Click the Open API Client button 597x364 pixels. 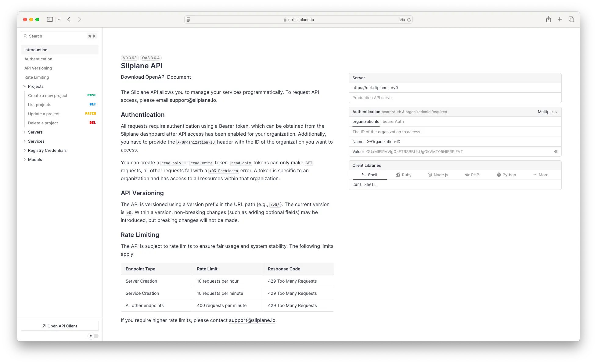[x=59, y=326]
